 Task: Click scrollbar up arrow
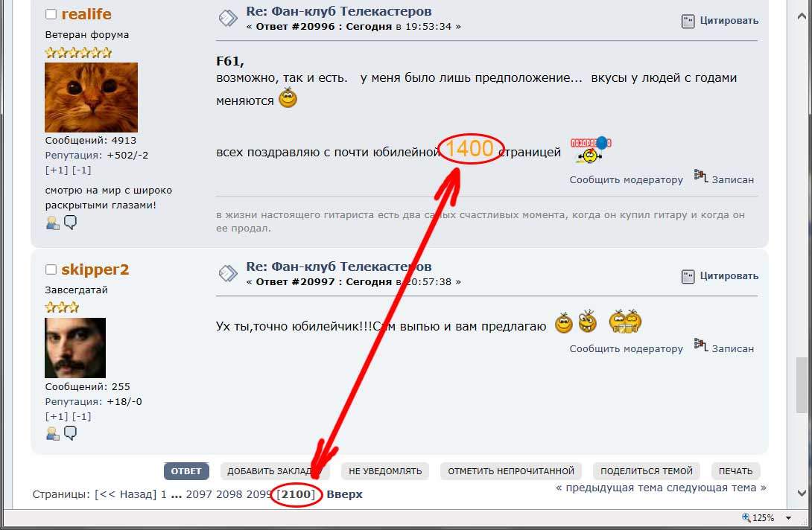tap(802, 16)
